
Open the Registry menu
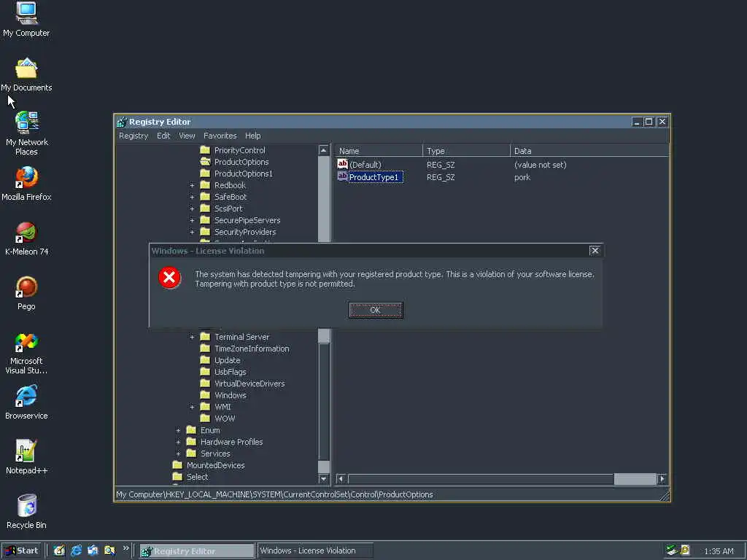[133, 136]
